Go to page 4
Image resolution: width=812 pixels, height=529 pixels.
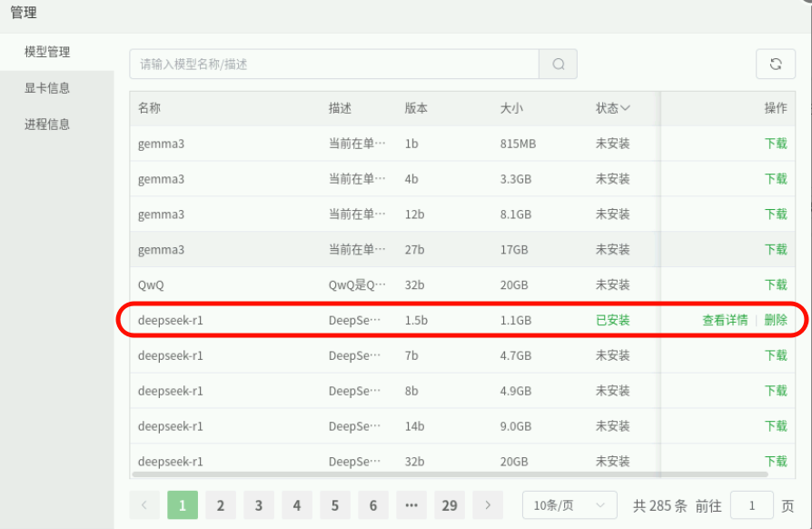tap(297, 505)
